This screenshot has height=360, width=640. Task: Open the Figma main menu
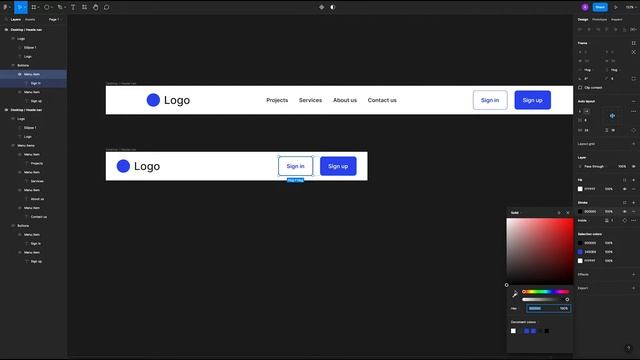tap(6, 7)
